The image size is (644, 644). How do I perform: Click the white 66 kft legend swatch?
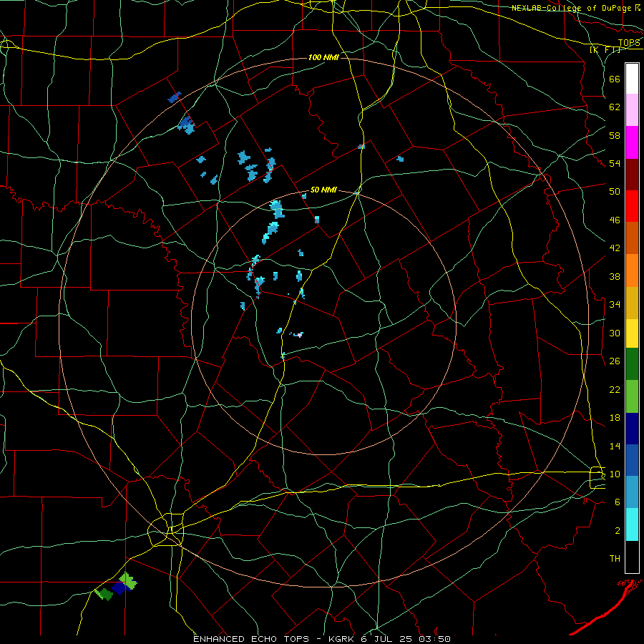pyautogui.click(x=632, y=79)
